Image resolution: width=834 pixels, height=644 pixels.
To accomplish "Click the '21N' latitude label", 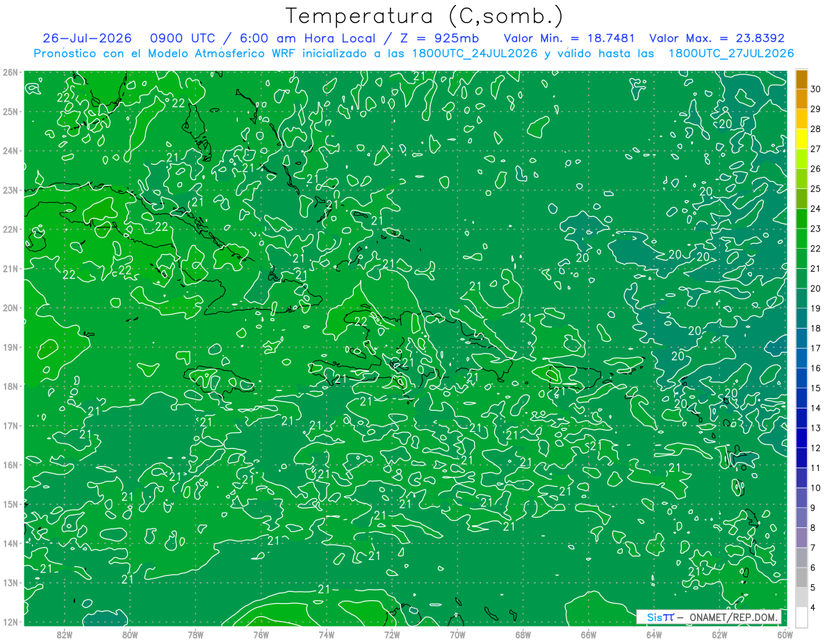I will click(10, 268).
